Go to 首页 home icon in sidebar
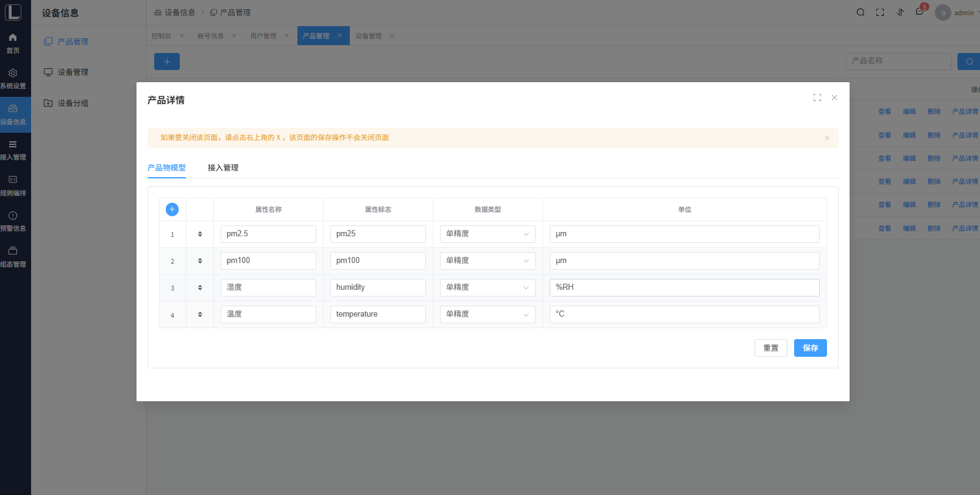 coord(13,43)
